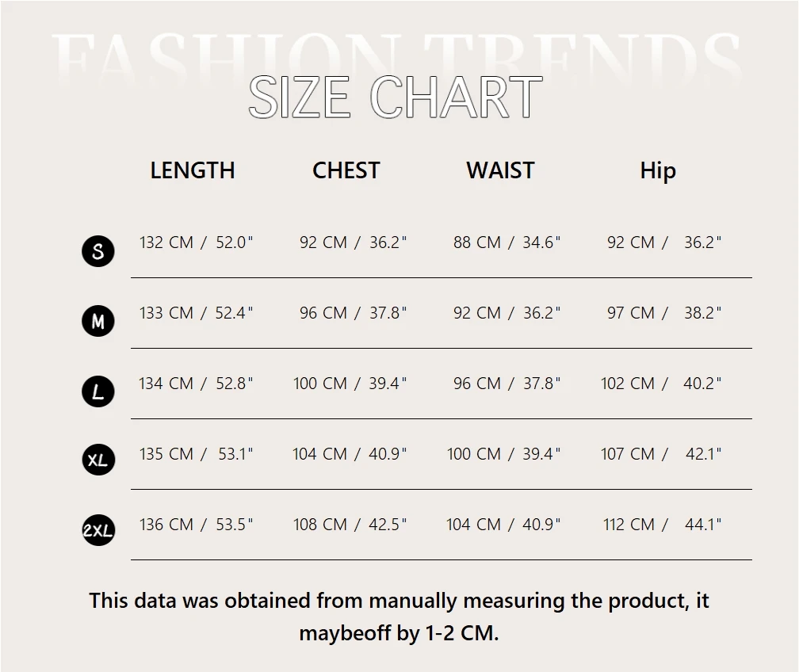Select the 112 CM / 44.1" hip value
Viewport: 799px width, 672px height.
(x=661, y=525)
